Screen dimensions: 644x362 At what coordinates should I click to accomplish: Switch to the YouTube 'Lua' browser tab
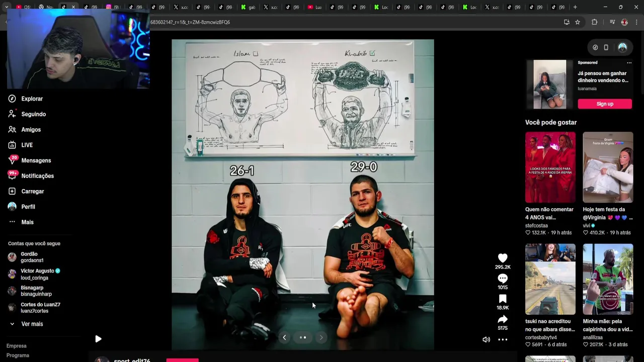click(x=314, y=7)
